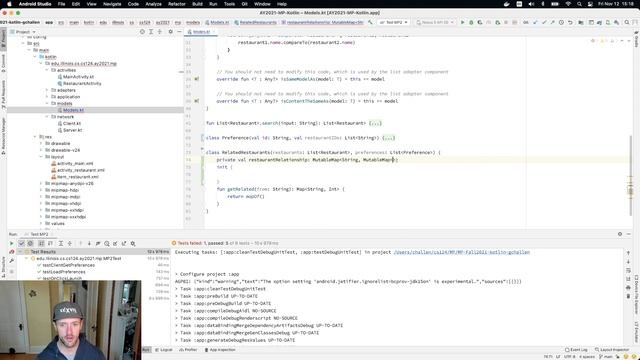Show VCS history clock icon

(561, 22)
